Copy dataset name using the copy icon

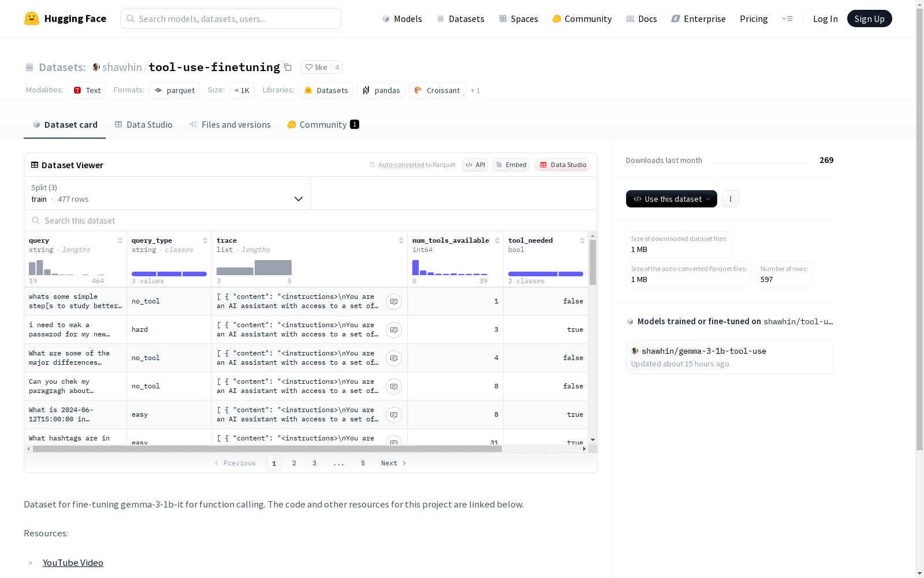[288, 67]
